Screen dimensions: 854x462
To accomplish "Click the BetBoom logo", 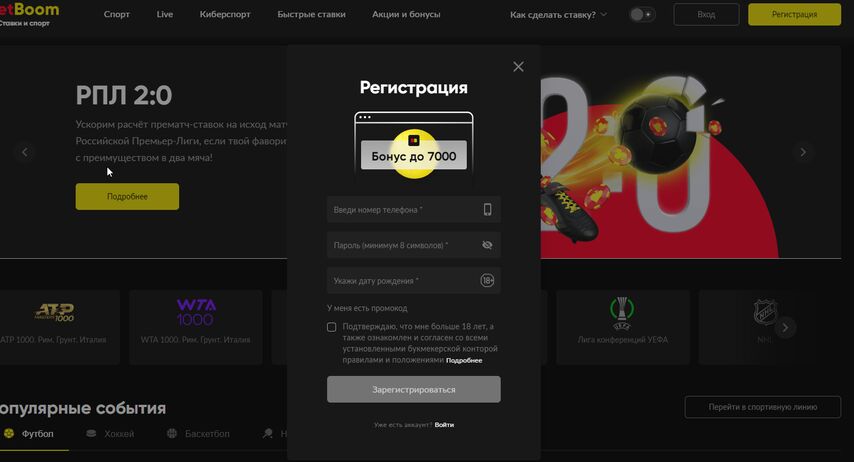I will point(28,14).
